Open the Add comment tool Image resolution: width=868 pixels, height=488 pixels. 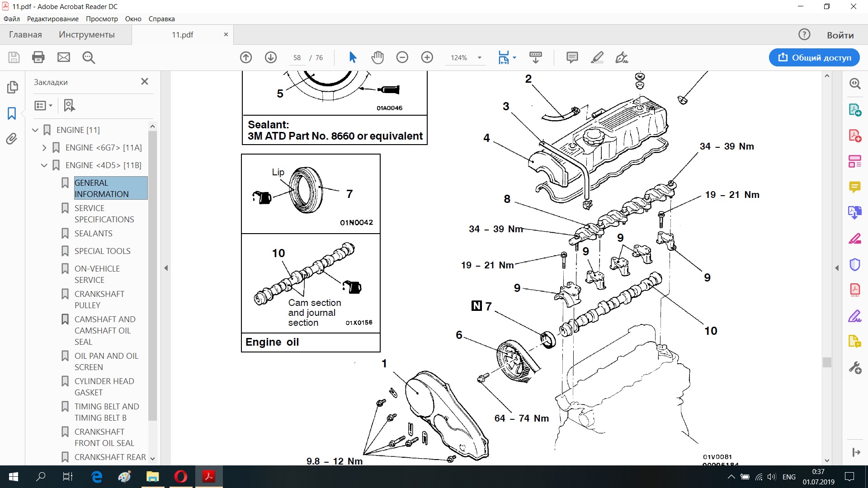coord(572,57)
